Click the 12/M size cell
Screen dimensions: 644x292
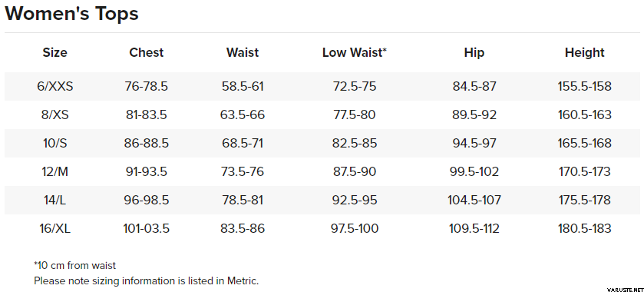(54, 171)
